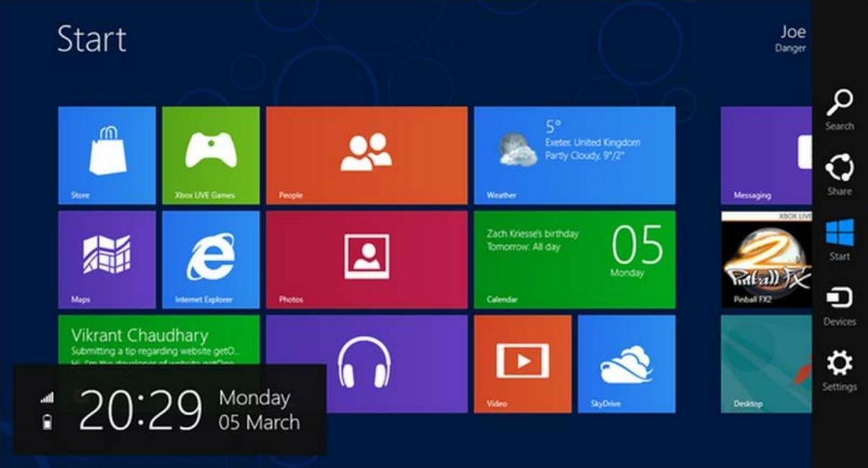Open the Maps tile

click(x=107, y=260)
